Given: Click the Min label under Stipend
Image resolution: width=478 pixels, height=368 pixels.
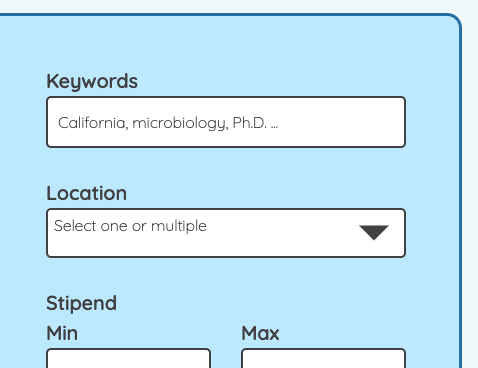Looking at the screenshot, I should coord(62,333).
